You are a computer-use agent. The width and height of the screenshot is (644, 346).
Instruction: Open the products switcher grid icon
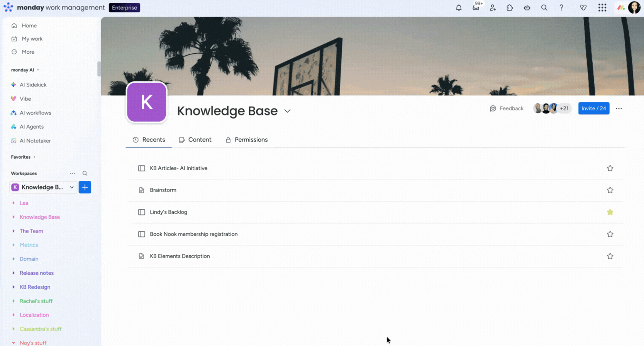(602, 8)
